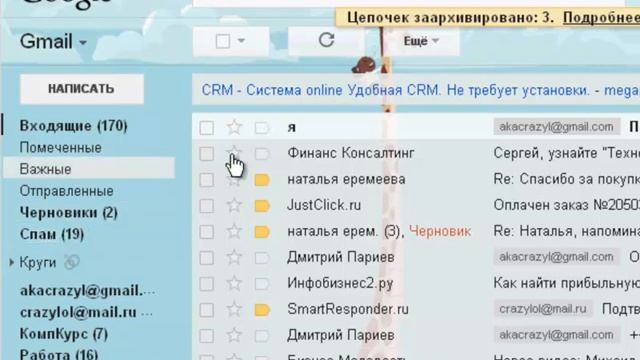Open 'Оплачен заказ' email from JustClick.ru
Screen dimensions: 640x360
[x=567, y=205]
